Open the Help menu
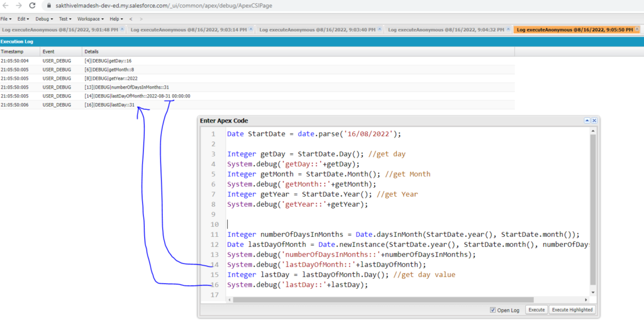The width and height of the screenshot is (644, 321). [116, 19]
